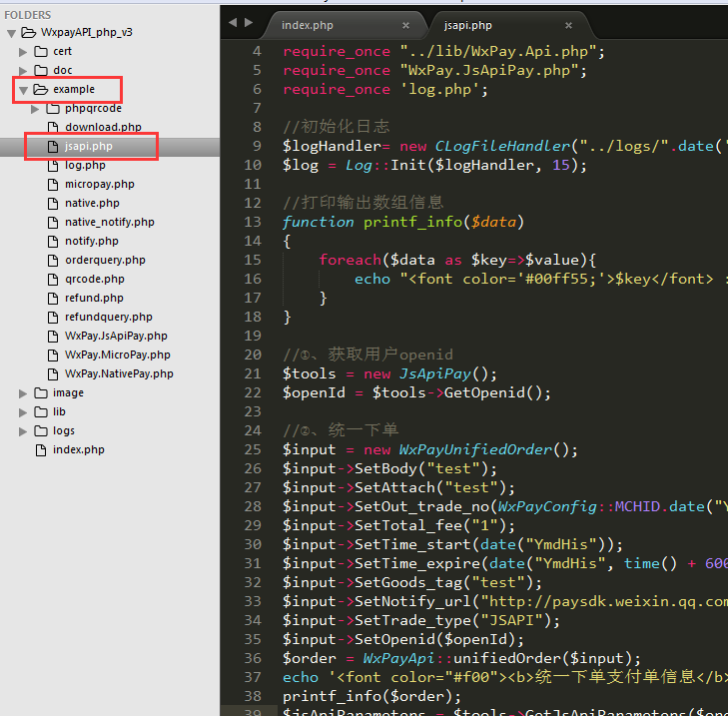The image size is (728, 716).
Task: Click the '初始化日志' comment line
Action: (337, 126)
